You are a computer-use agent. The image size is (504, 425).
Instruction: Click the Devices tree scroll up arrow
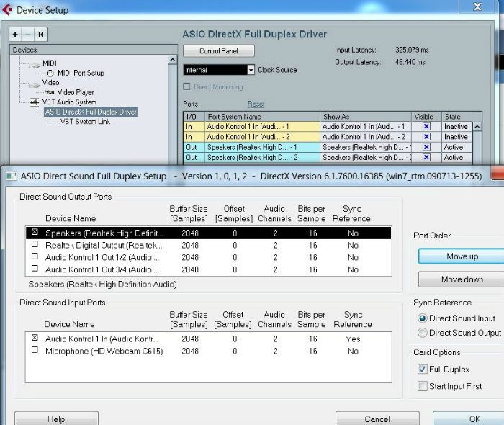click(173, 60)
